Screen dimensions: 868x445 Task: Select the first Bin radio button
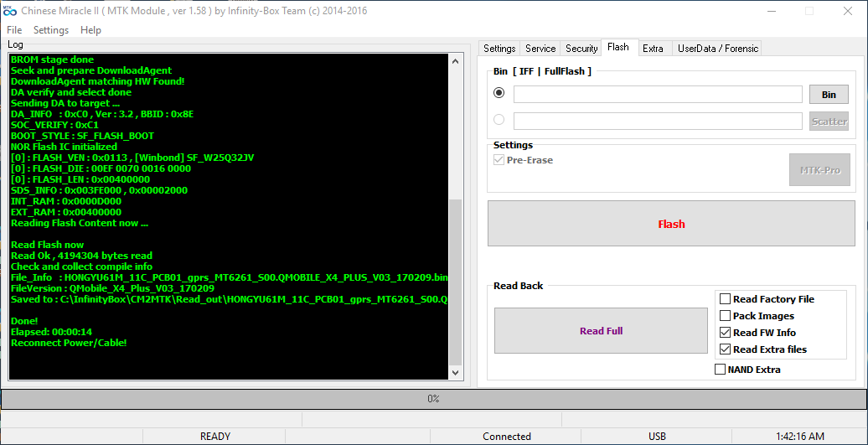click(499, 94)
